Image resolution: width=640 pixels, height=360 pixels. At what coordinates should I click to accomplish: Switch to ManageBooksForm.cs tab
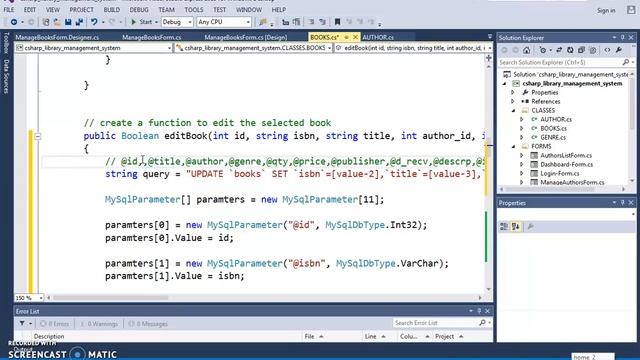[x=151, y=37]
